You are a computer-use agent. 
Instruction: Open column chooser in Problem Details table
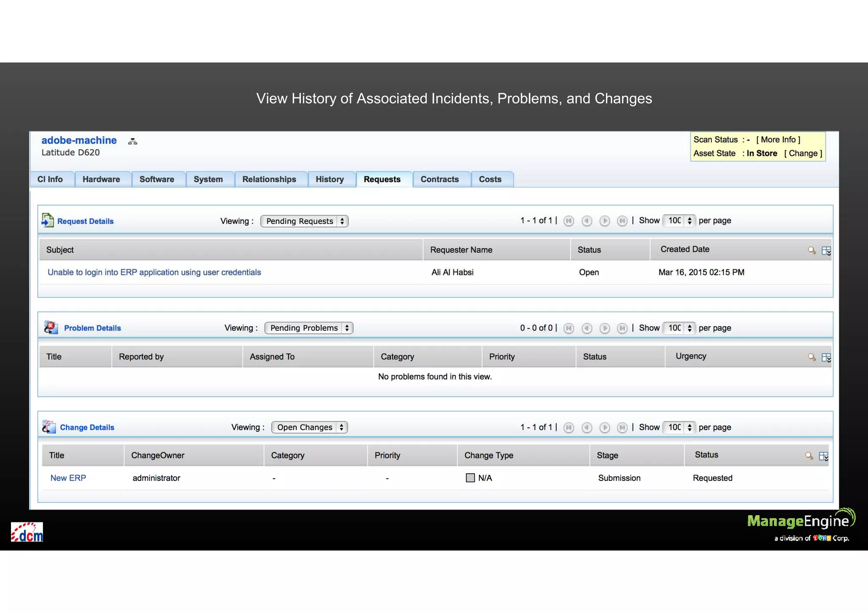pyautogui.click(x=826, y=358)
